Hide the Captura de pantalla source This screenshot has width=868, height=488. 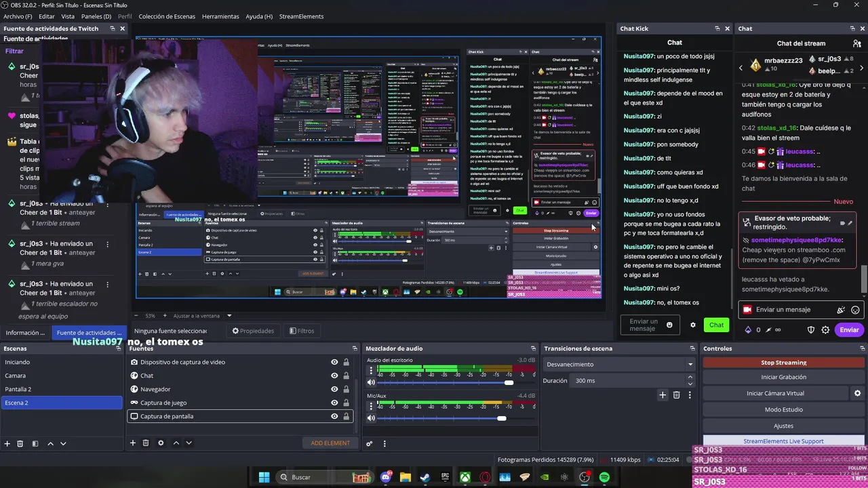[x=334, y=416]
